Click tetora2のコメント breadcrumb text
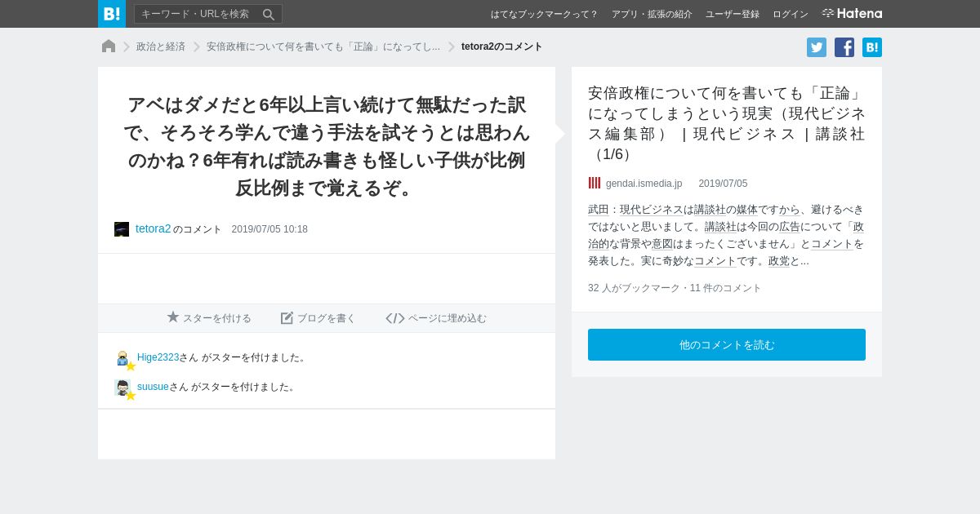This screenshot has width=980, height=514. pos(502,47)
